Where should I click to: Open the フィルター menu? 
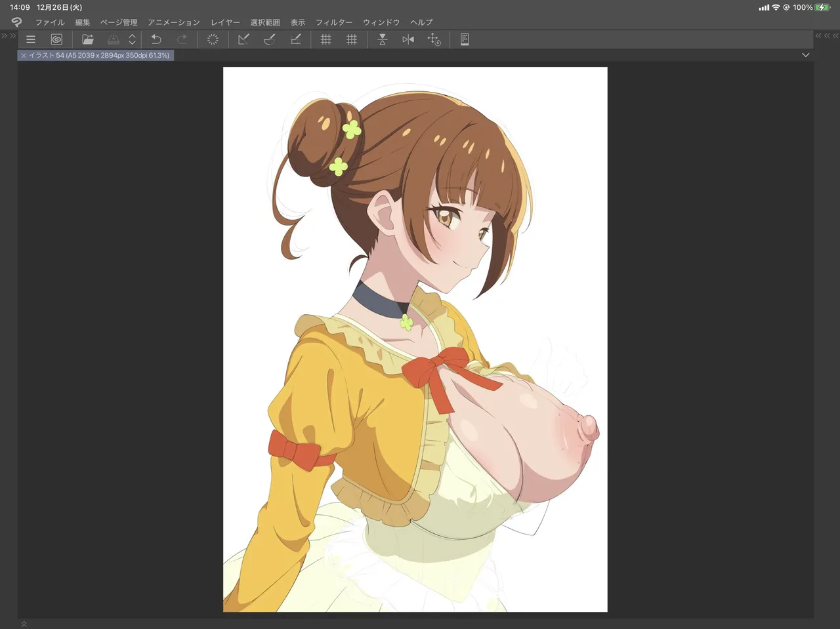click(x=334, y=22)
